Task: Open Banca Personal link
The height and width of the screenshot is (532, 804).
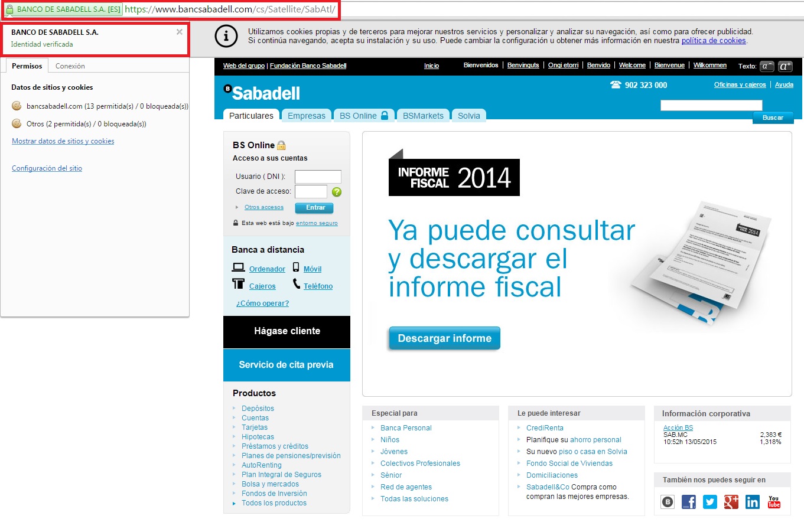Action: [x=406, y=428]
